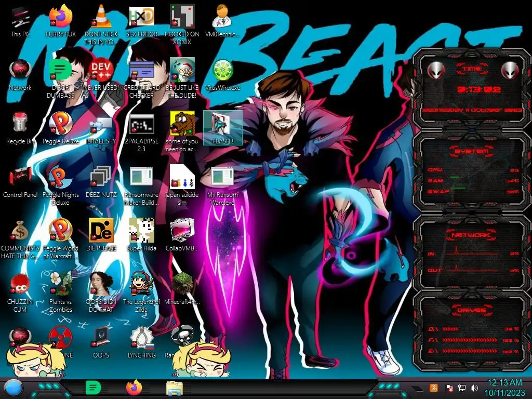This screenshot has width=532, height=399.
Task: Open the BE JUST LIKE THE DUDE! shortcut
Action: click(x=182, y=78)
